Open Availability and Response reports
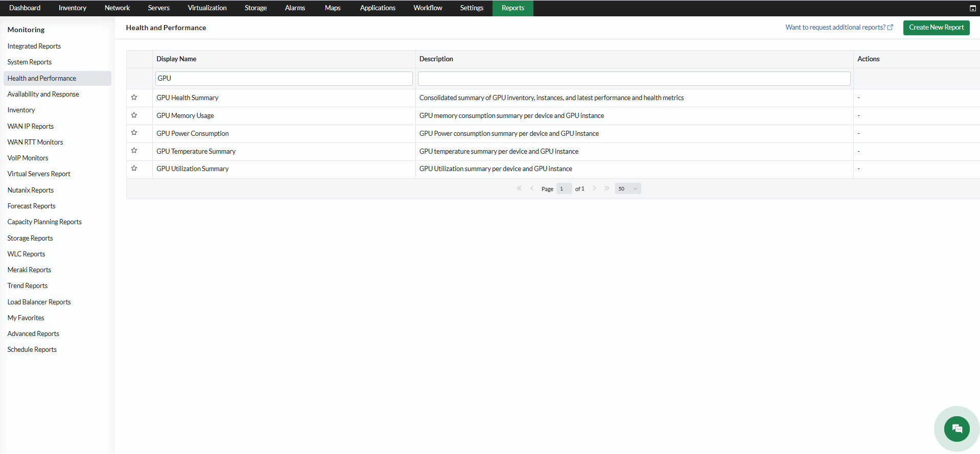980x454 pixels. tap(43, 94)
